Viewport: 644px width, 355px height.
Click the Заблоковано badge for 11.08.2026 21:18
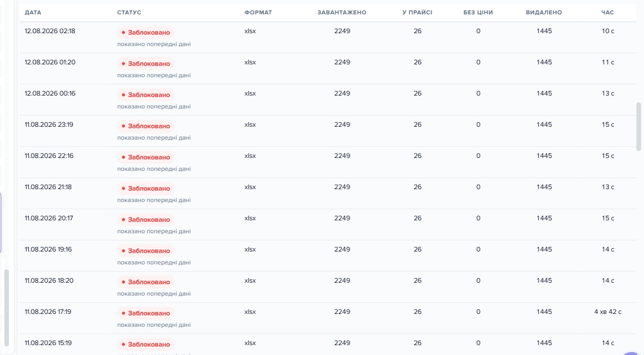tap(146, 189)
